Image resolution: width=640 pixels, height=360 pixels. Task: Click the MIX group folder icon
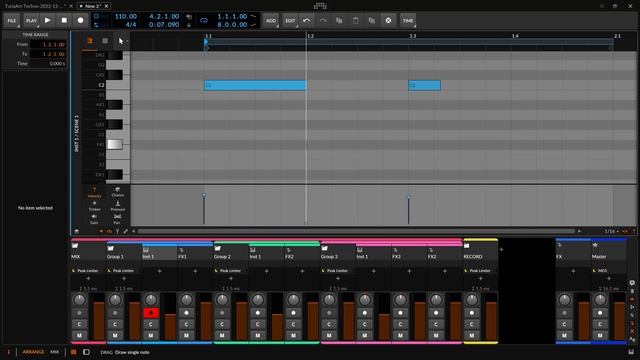(x=75, y=246)
